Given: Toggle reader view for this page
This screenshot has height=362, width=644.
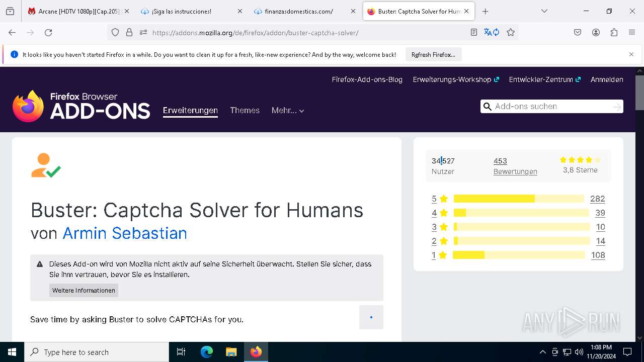Looking at the screenshot, I should click(473, 32).
